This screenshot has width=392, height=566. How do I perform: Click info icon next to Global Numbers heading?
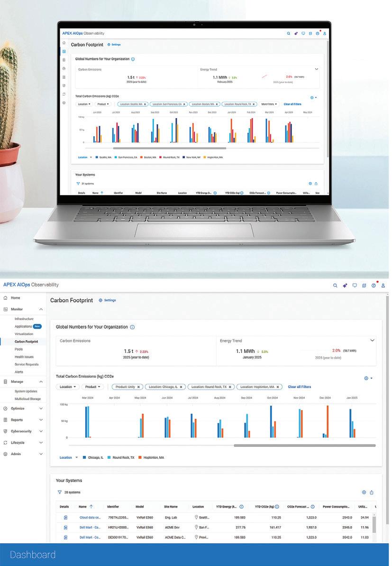(x=132, y=327)
